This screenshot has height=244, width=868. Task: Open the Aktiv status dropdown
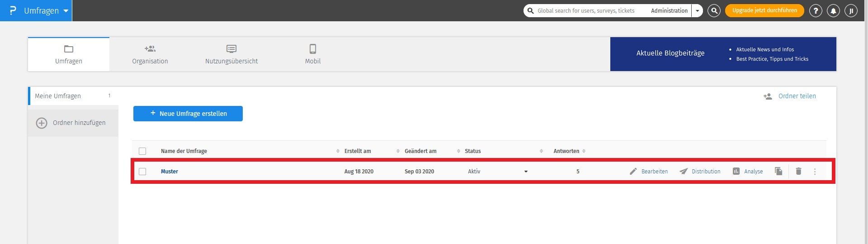(x=526, y=172)
